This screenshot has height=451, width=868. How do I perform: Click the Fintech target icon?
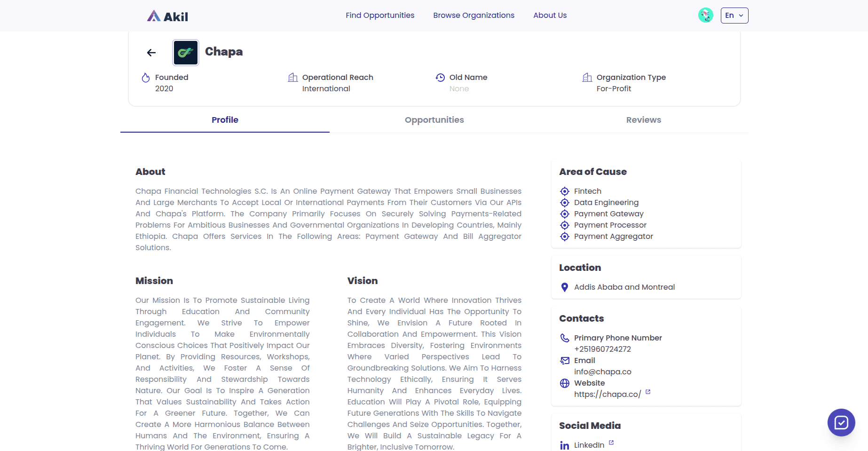[565, 191]
